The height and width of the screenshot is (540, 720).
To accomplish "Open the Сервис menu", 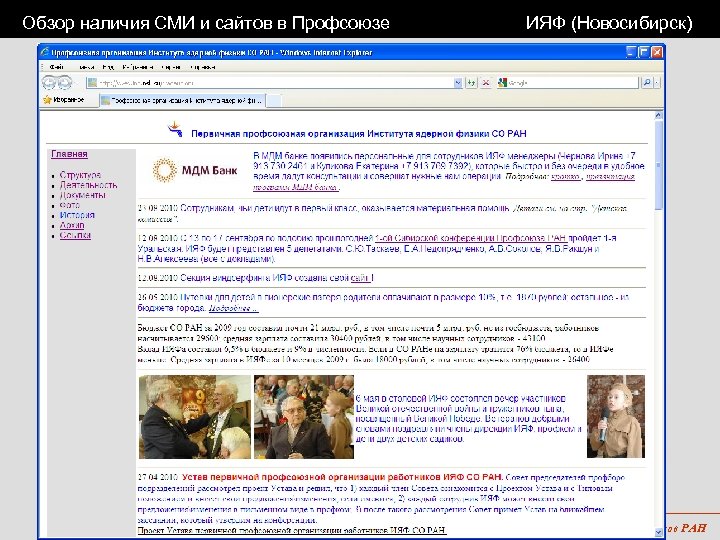I will coord(171,67).
